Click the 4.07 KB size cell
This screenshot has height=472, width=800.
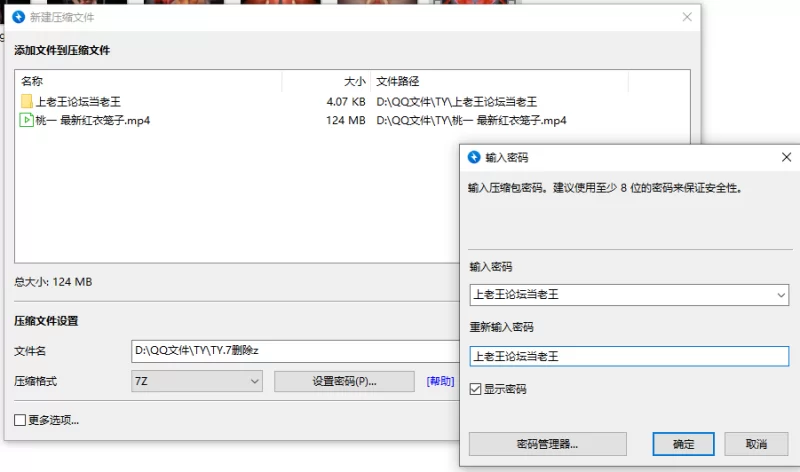(x=346, y=102)
